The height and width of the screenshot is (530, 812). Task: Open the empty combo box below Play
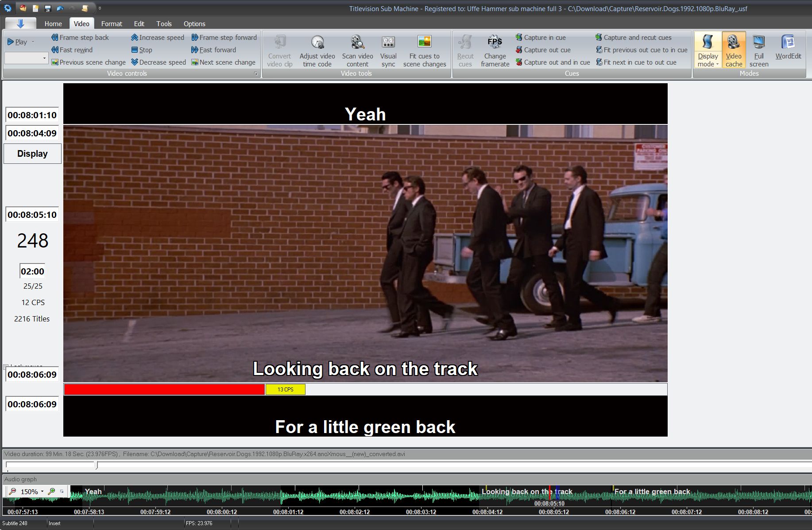(26, 58)
